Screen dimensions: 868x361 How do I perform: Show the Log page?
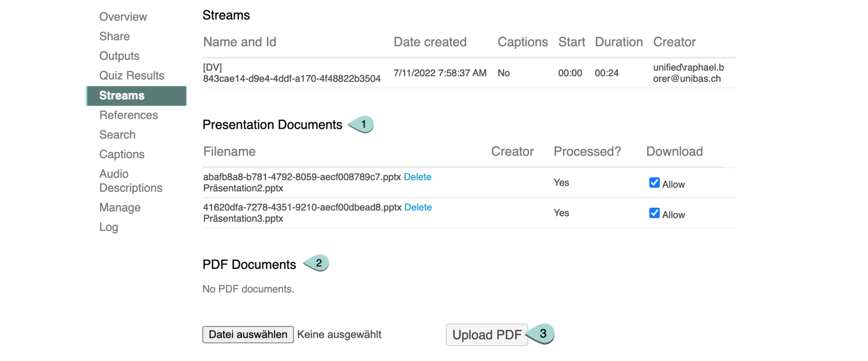pos(109,227)
